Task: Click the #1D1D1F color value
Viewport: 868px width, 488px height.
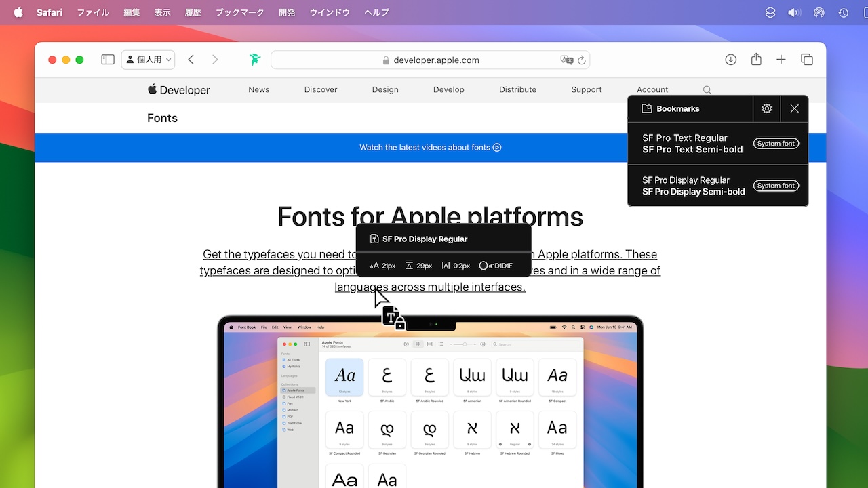Action: pyautogui.click(x=495, y=266)
